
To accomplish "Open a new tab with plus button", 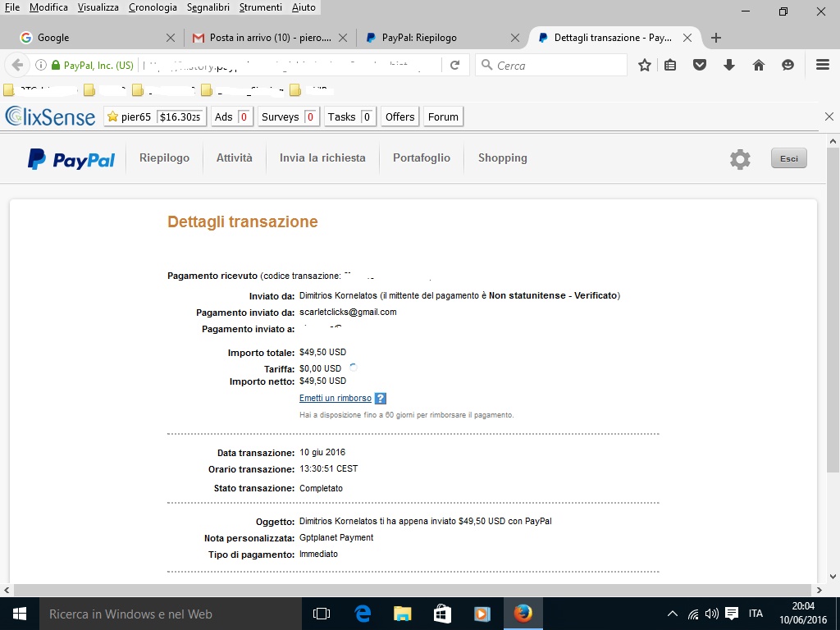I will (x=715, y=38).
